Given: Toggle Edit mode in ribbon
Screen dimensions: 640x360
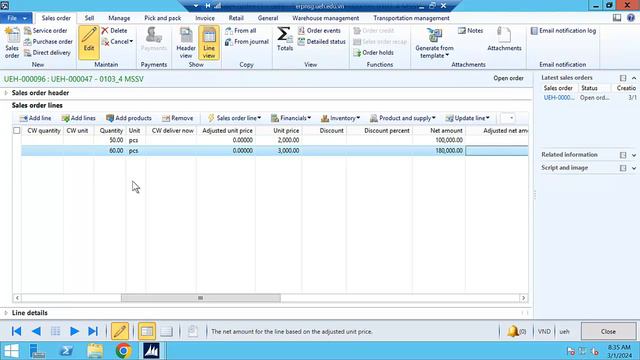Looking at the screenshot, I should click(x=89, y=42).
